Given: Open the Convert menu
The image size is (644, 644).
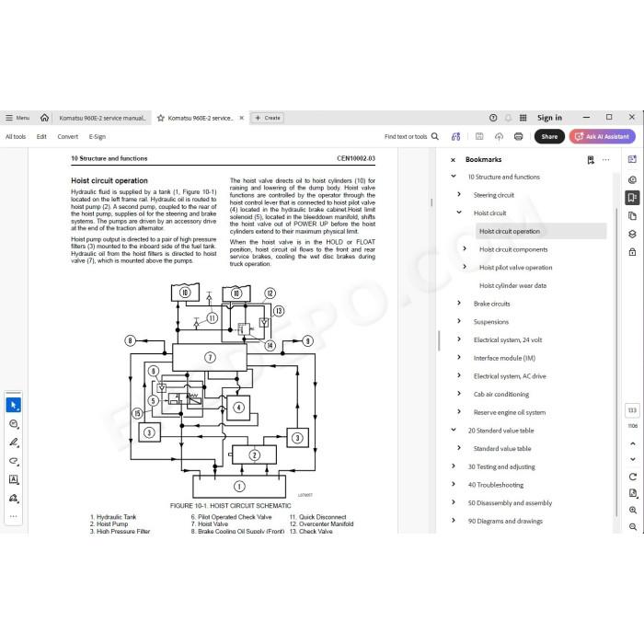Looking at the screenshot, I should pyautogui.click(x=68, y=137).
